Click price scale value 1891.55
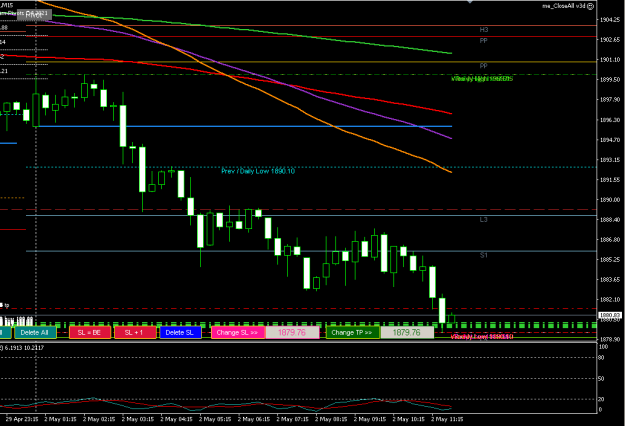This screenshot has height=426, width=625. coord(610,180)
